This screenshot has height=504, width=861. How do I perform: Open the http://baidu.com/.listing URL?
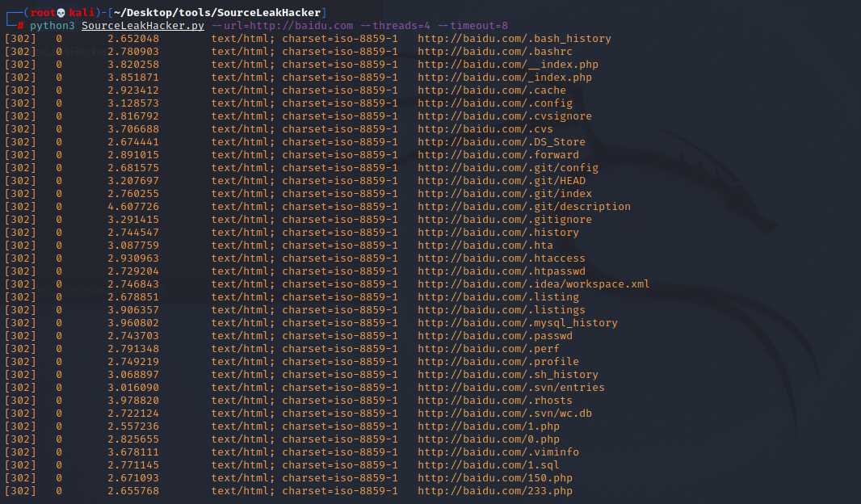click(x=498, y=297)
